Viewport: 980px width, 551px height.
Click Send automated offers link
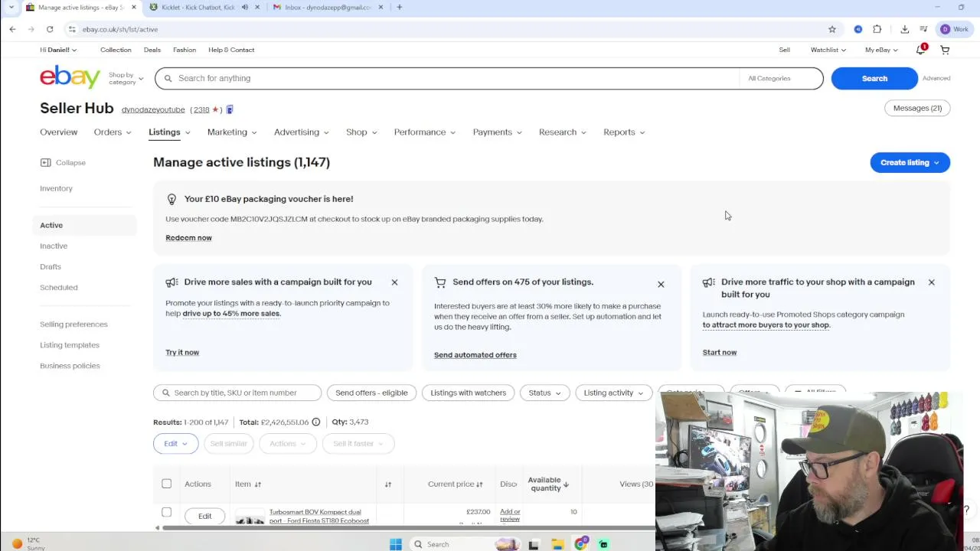click(475, 354)
